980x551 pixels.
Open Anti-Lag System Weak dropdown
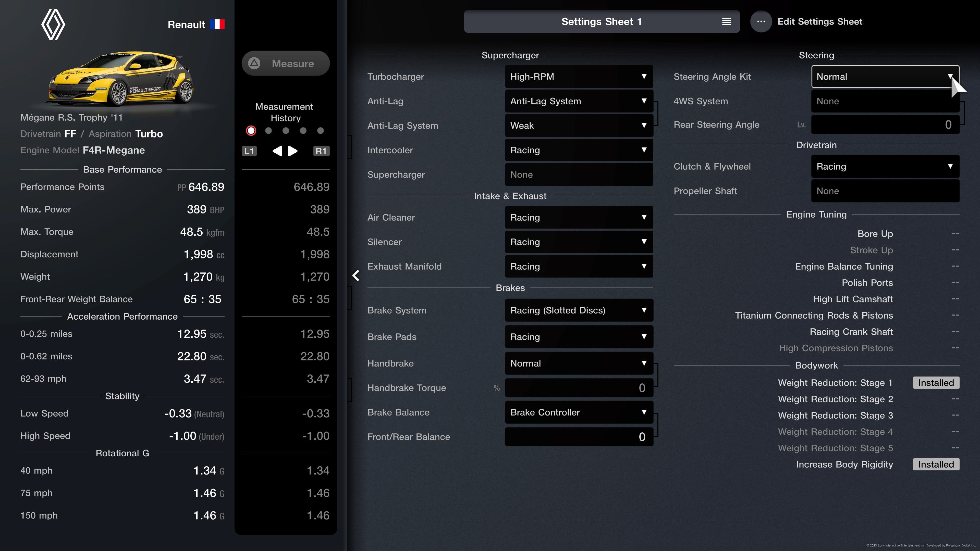[579, 126]
